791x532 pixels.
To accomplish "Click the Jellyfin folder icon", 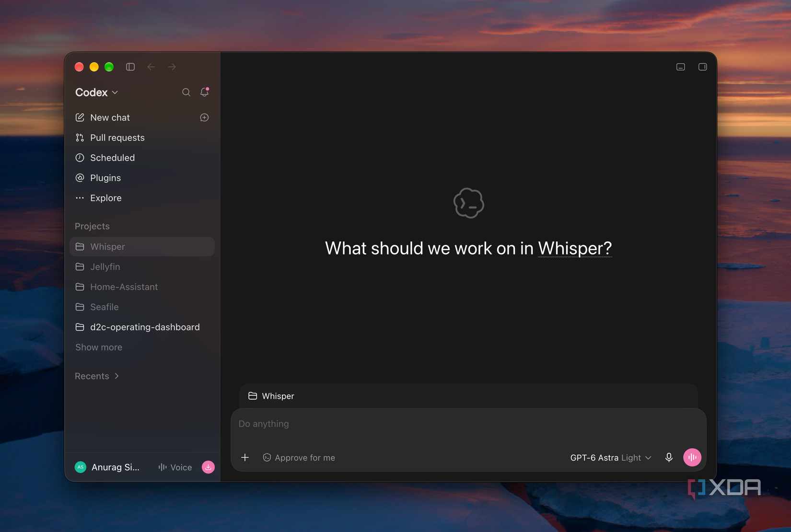I will pyautogui.click(x=80, y=266).
